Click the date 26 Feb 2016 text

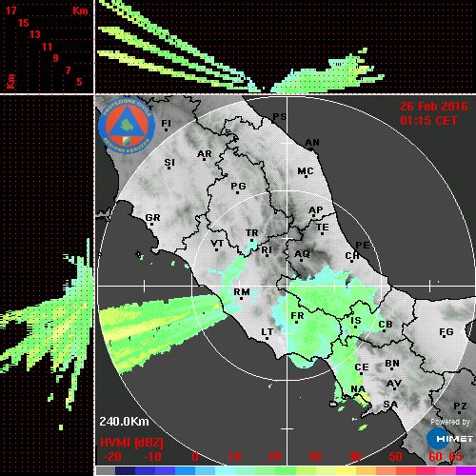[434, 107]
